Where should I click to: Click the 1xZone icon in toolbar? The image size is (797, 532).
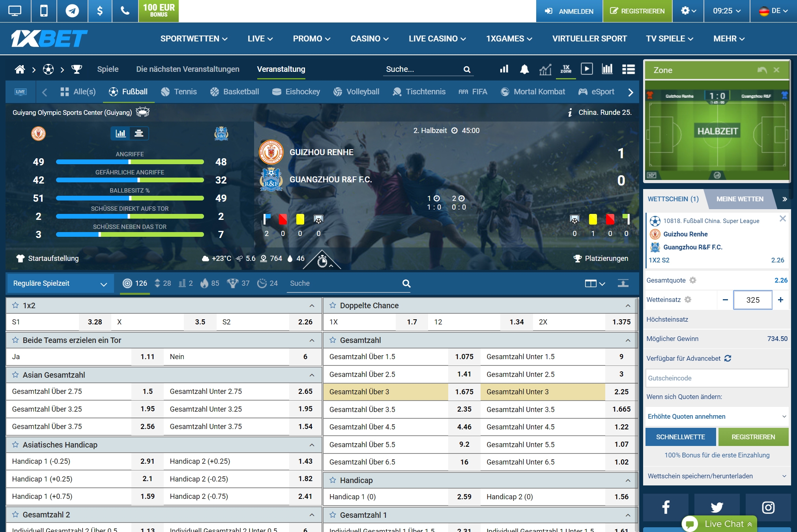pyautogui.click(x=566, y=69)
